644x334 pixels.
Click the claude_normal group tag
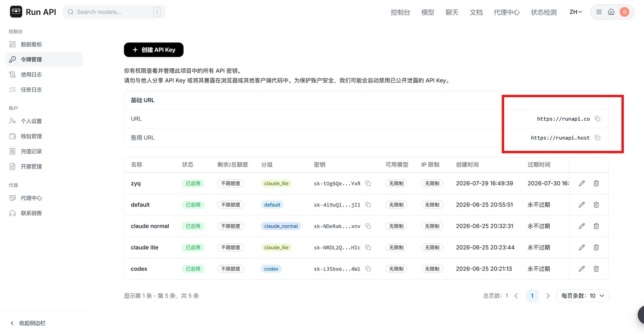coord(281,226)
